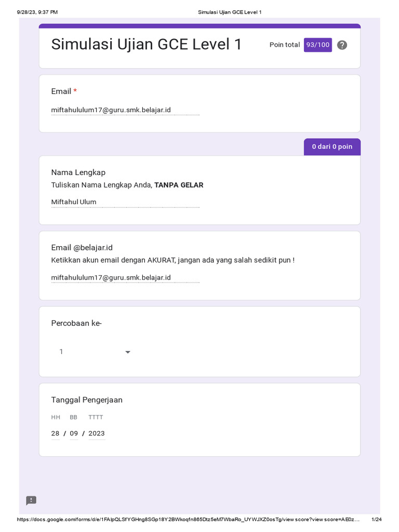The width and height of the screenshot is (399, 532).
Task: Click the page number 1/24 indicator
Action: [x=377, y=520]
